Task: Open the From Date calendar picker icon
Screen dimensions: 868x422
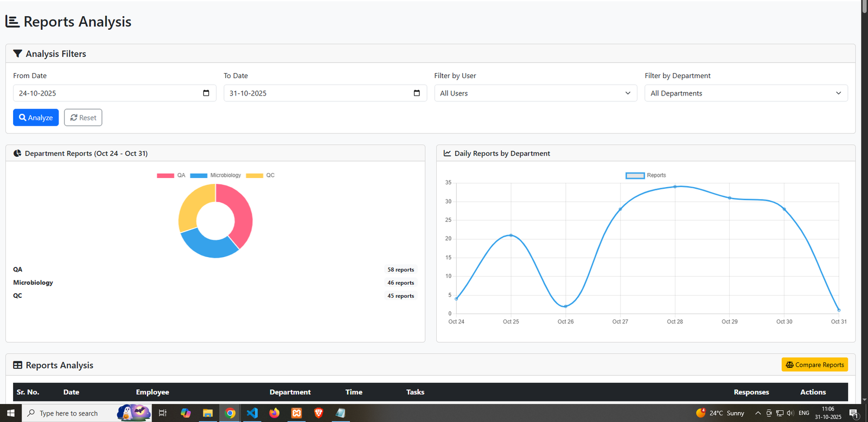Action: pyautogui.click(x=206, y=93)
